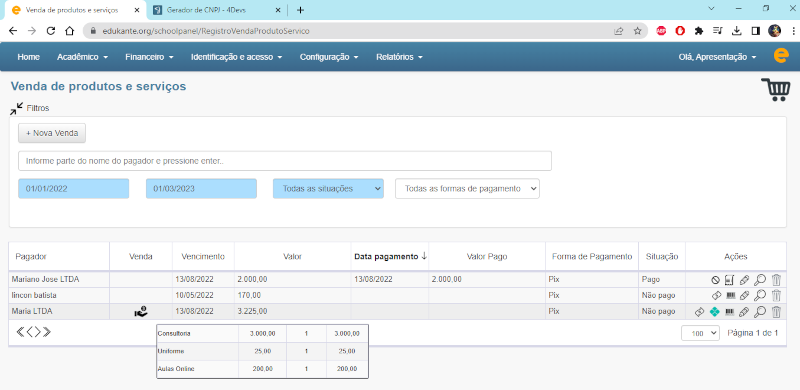Open the receipt icon for Mariano Jose LTDA
800x390 pixels.
pyautogui.click(x=730, y=280)
